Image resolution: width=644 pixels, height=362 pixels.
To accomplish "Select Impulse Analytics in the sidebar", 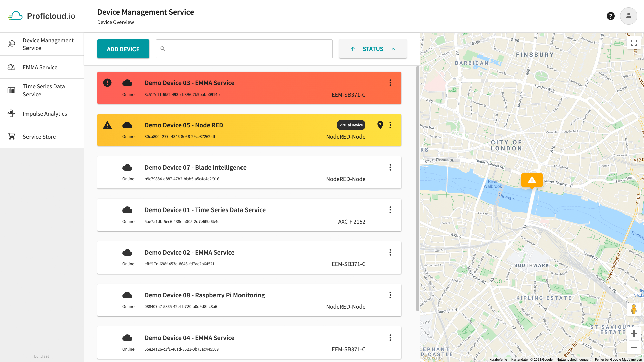I will pyautogui.click(x=11, y=113).
